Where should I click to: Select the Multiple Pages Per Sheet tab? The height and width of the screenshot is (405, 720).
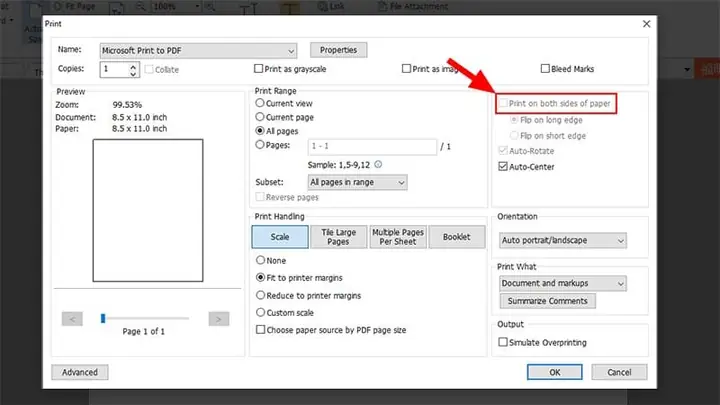pyautogui.click(x=398, y=237)
